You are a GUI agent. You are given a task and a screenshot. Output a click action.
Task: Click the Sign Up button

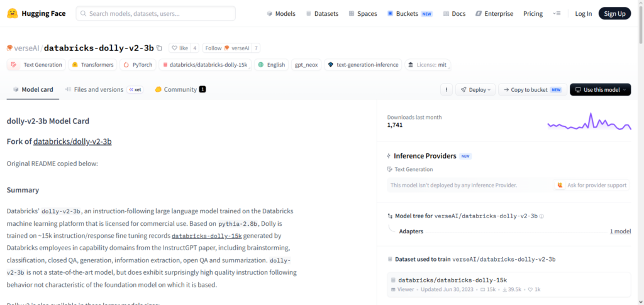[614, 14]
